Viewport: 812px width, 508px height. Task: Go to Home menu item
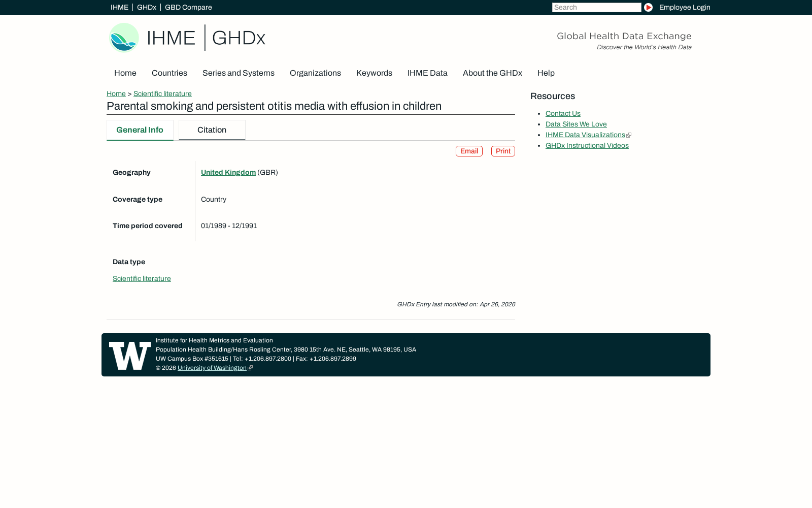coord(125,73)
